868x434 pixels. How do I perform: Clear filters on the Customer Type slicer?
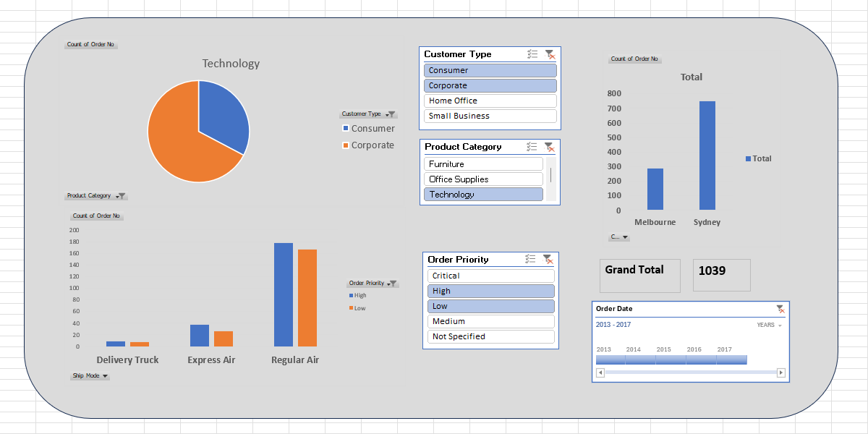tap(551, 54)
